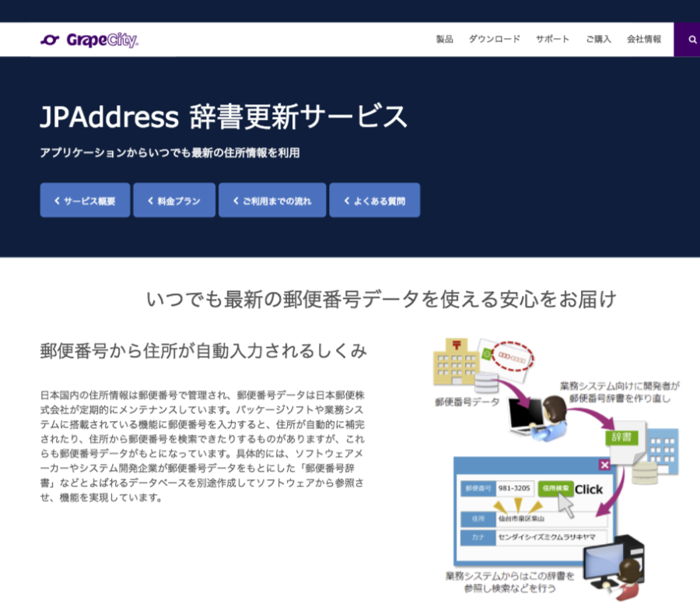Click the caption 業務システム向けに開発者が郵便番号辞書を作り直し

(x=620, y=392)
